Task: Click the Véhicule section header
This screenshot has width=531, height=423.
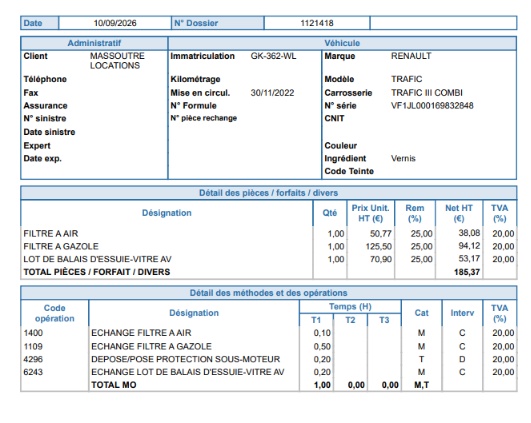Action: coord(342,43)
